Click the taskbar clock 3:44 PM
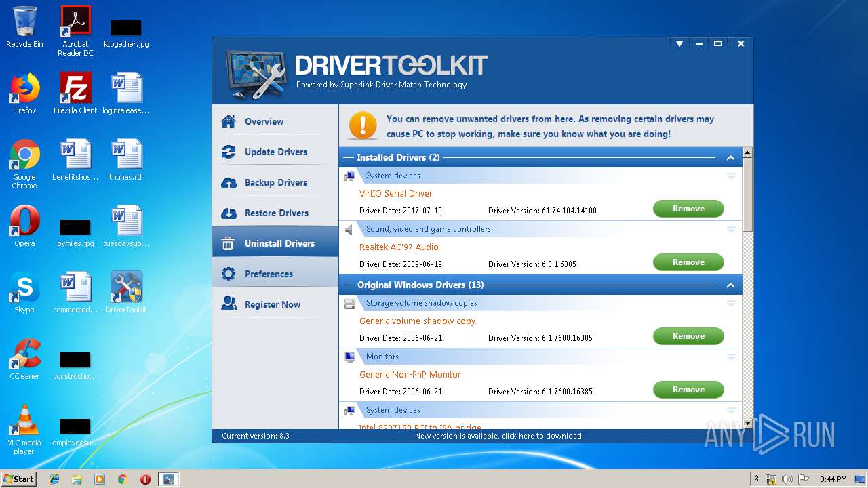868x488 pixels. (833, 479)
